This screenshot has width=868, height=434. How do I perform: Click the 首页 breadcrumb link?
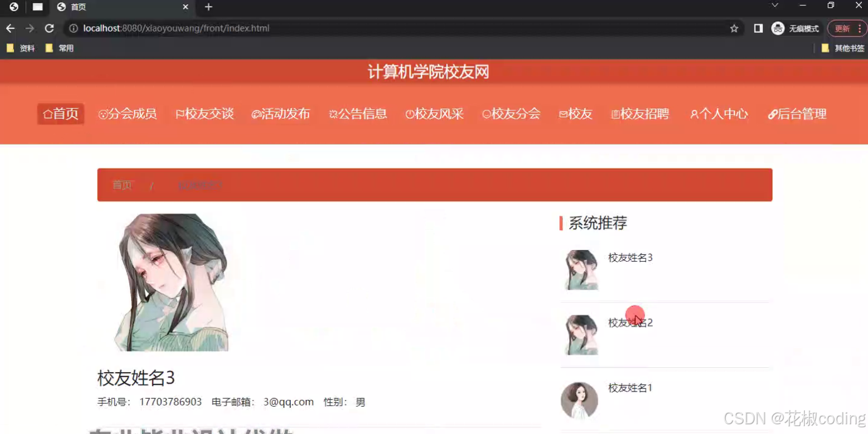click(121, 185)
